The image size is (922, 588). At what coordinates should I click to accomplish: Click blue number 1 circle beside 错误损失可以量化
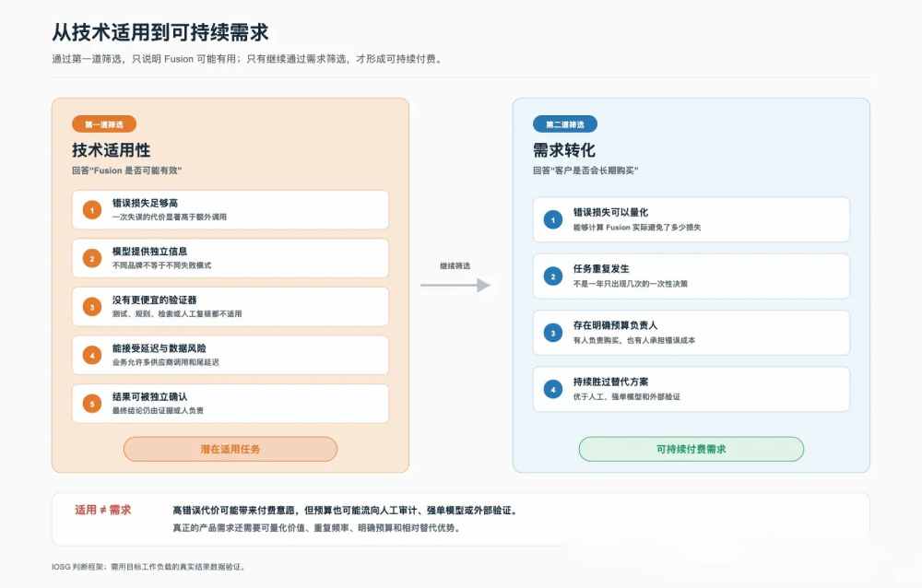tap(552, 220)
